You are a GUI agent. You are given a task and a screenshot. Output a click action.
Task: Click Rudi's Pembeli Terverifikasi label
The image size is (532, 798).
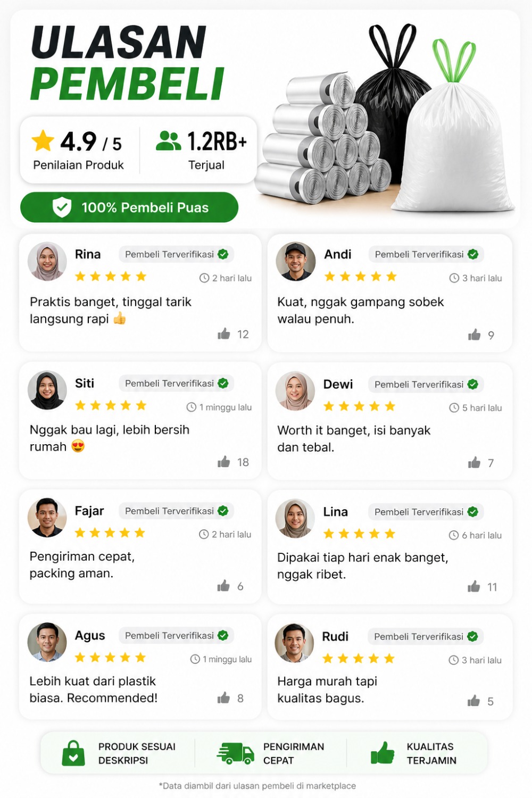425,636
